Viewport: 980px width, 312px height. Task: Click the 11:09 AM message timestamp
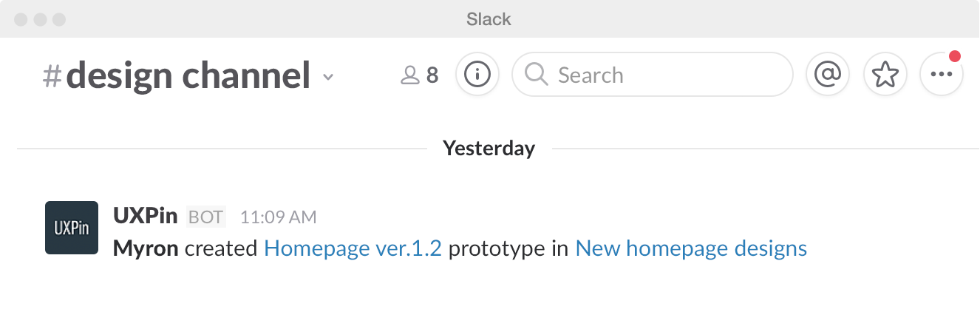pyautogui.click(x=278, y=217)
